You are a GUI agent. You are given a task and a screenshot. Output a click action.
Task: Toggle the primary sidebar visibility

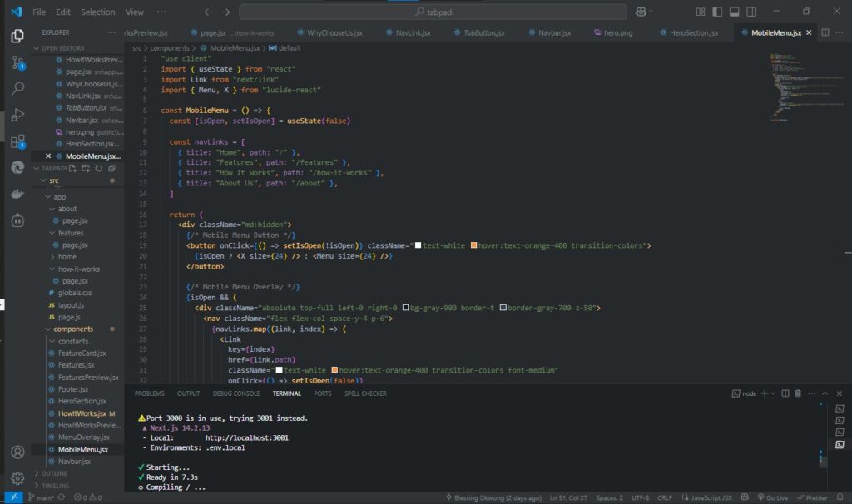pos(717,12)
